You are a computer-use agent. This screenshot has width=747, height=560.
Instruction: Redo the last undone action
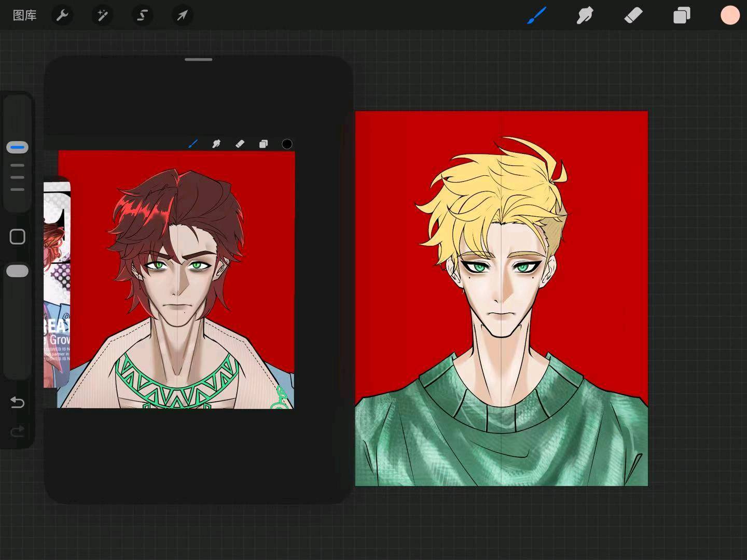18,431
